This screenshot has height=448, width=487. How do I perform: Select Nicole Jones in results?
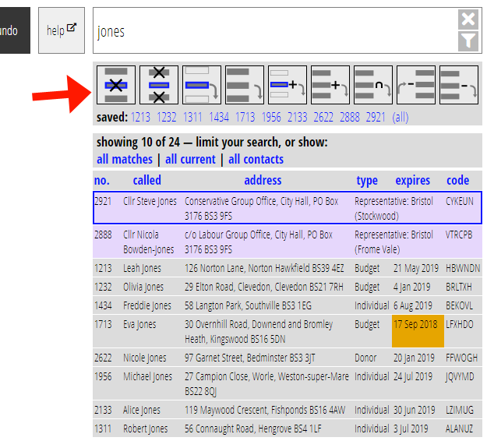point(288,358)
